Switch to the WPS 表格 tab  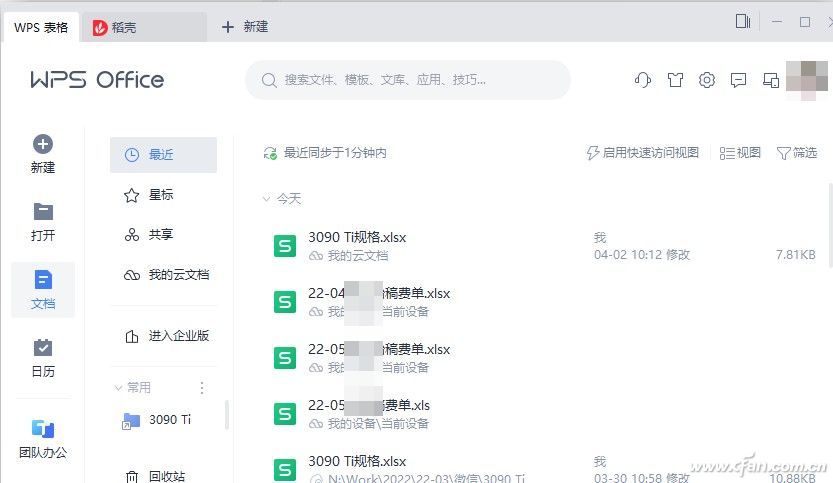(x=41, y=28)
